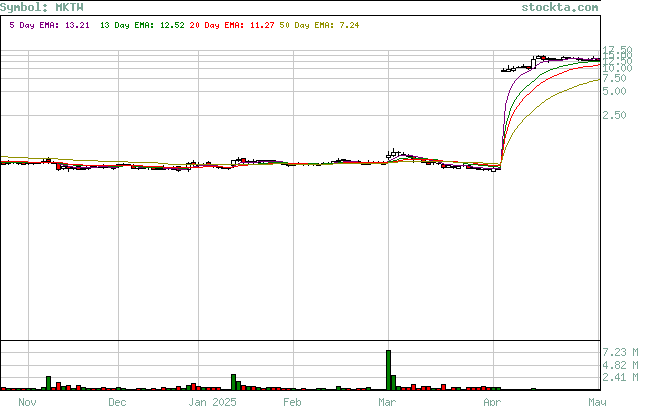Screen dimensions: 655x406
Task: Click the green volume spike in mid-January
Action: tap(234, 382)
